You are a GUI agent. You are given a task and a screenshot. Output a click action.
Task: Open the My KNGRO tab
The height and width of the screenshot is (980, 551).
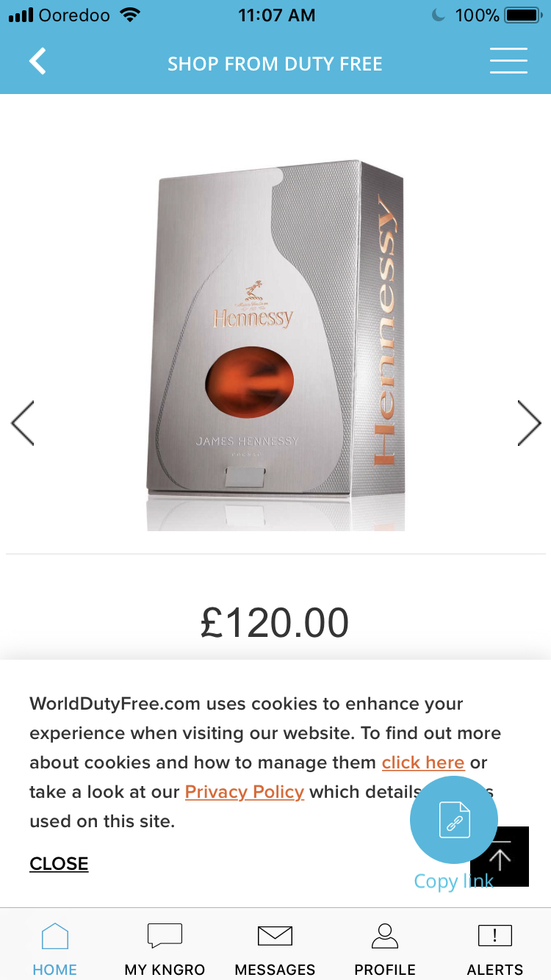click(165, 948)
